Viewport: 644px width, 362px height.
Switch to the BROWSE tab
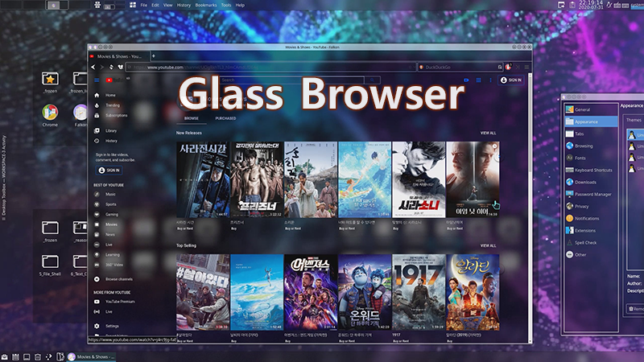pyautogui.click(x=192, y=118)
